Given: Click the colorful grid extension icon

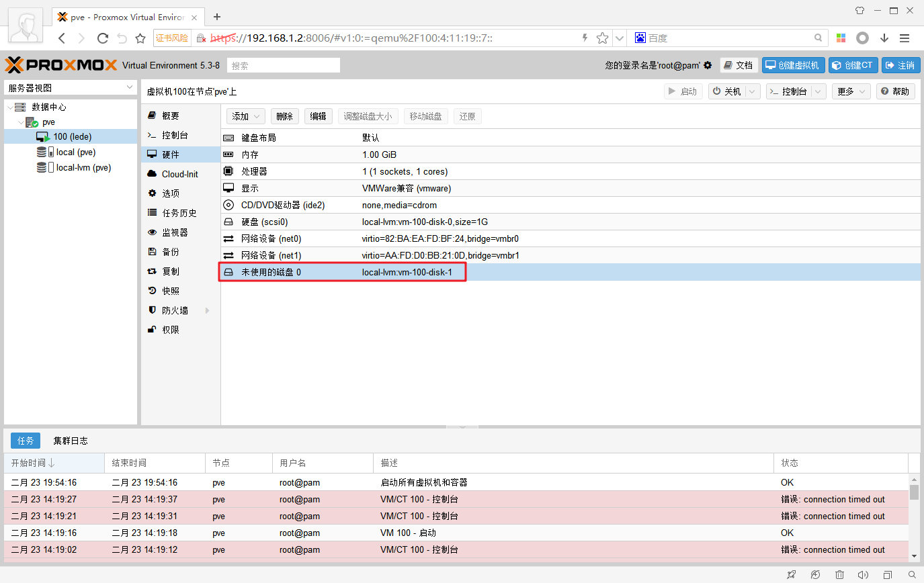Looking at the screenshot, I should 841,38.
